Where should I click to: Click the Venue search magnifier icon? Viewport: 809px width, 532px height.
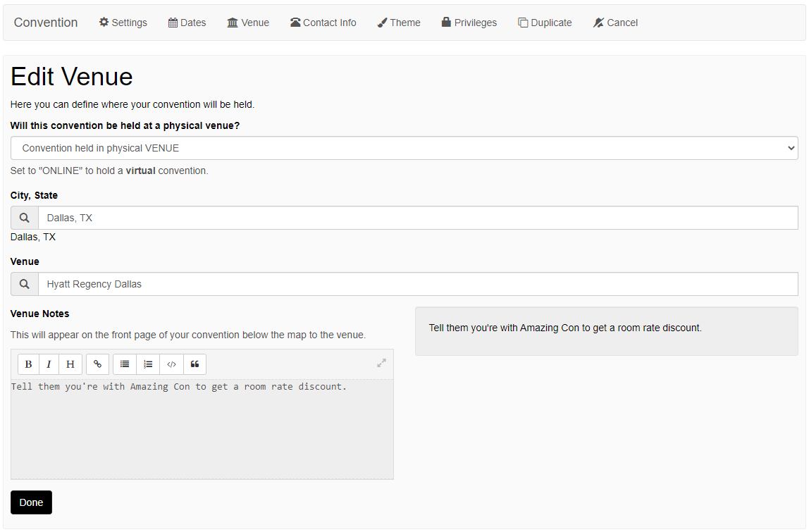(24, 284)
